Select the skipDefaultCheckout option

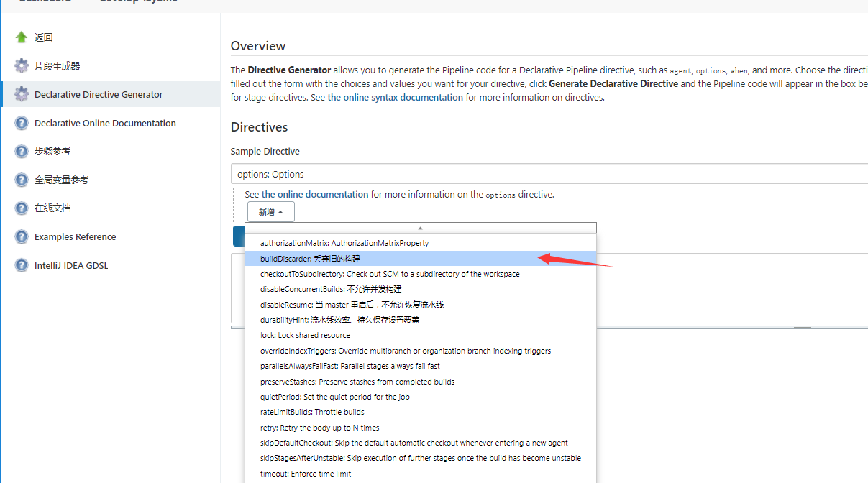click(421, 443)
